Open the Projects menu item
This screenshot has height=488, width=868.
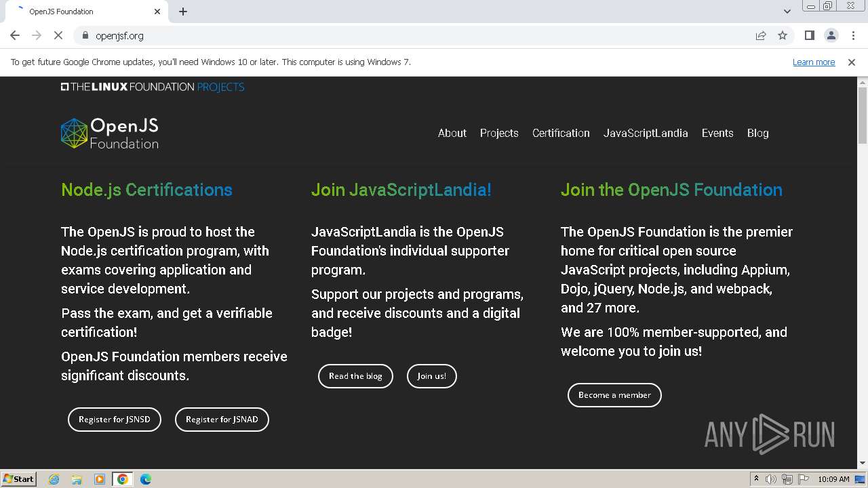[499, 133]
